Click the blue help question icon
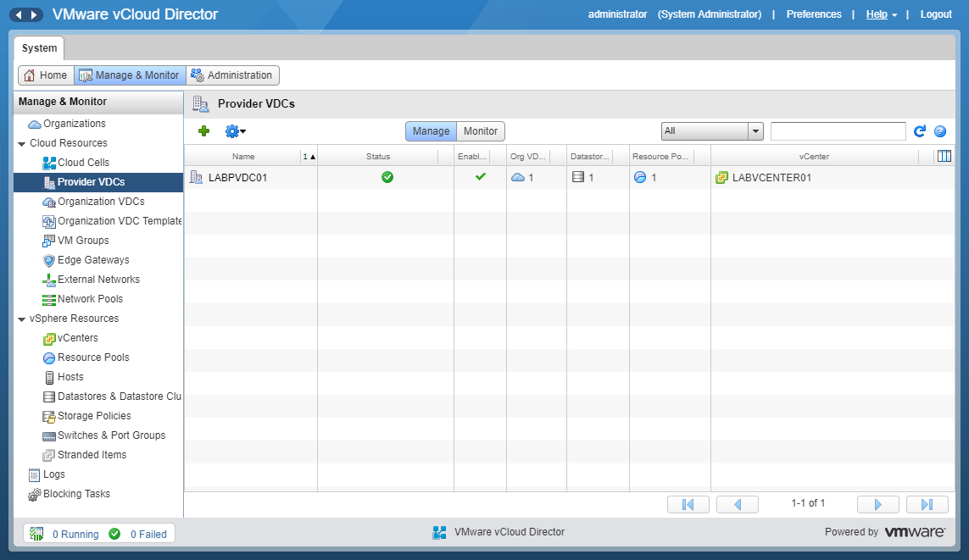The image size is (969, 560). [939, 131]
